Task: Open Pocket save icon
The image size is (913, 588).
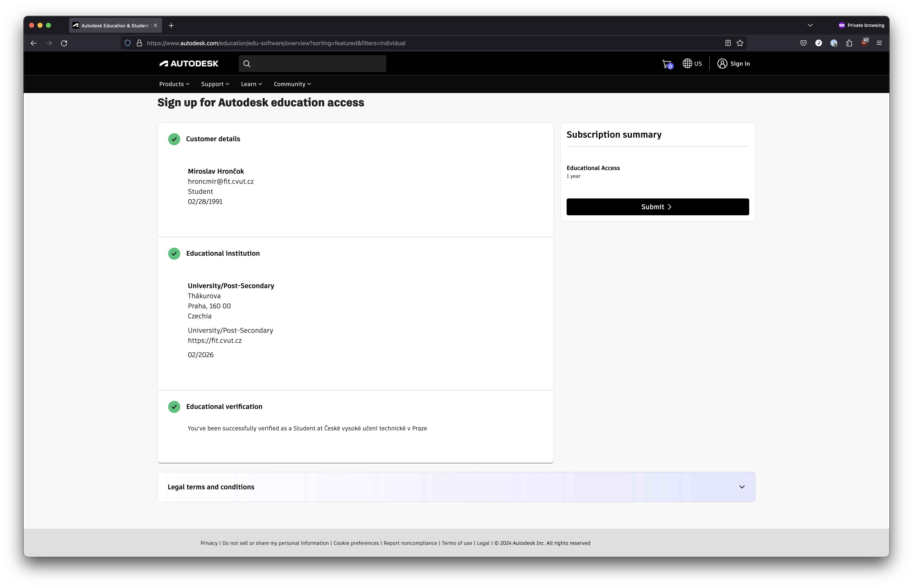Action: (x=803, y=43)
